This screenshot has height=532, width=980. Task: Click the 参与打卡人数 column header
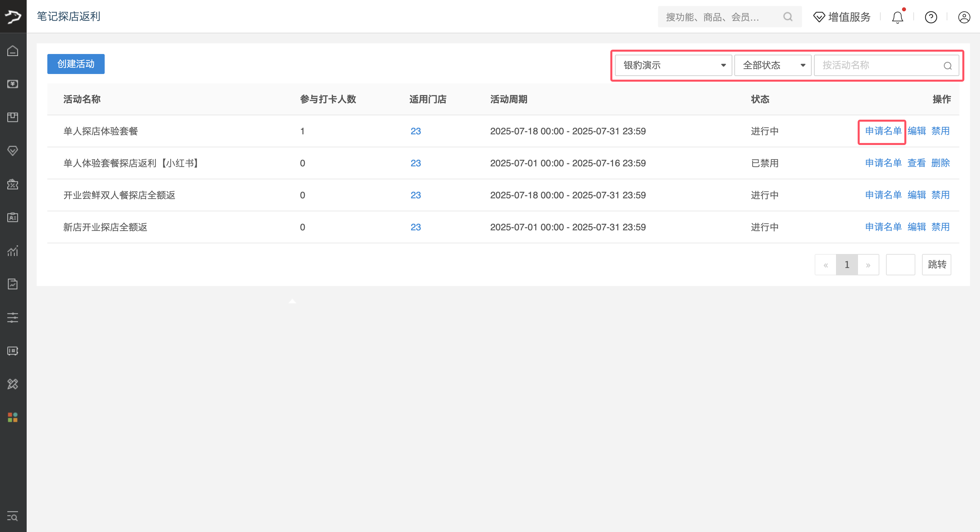(x=328, y=99)
